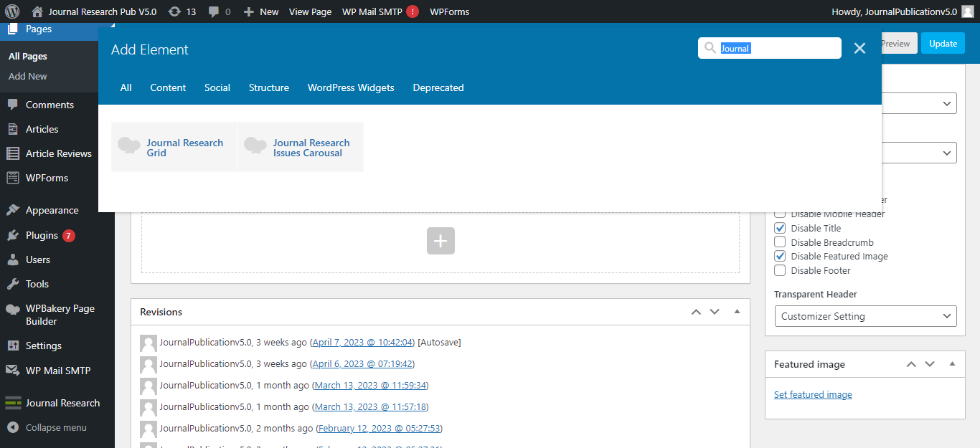Click the plus add-element button
Viewport: 980px width, 448px height.
[x=440, y=241]
